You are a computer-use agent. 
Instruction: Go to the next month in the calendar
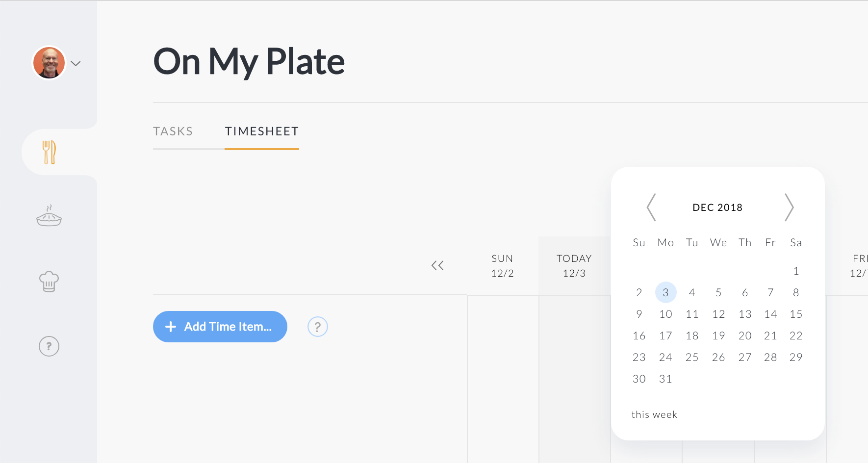tap(790, 207)
